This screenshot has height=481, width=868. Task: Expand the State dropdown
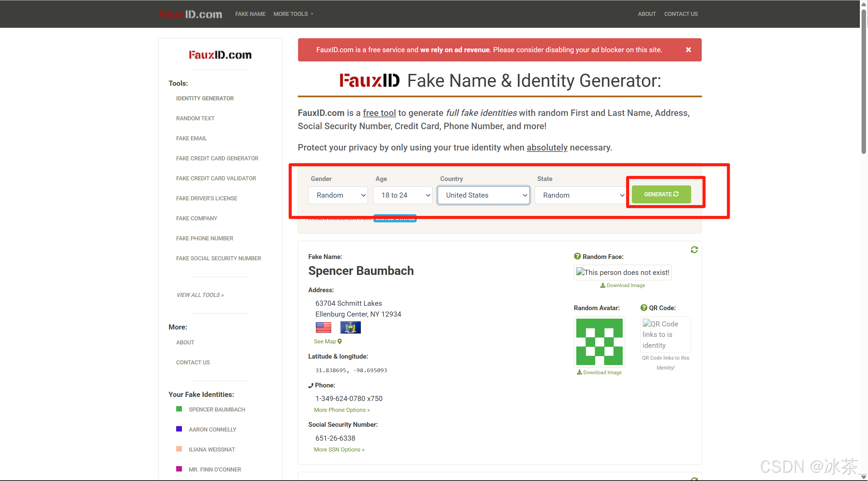pos(580,195)
